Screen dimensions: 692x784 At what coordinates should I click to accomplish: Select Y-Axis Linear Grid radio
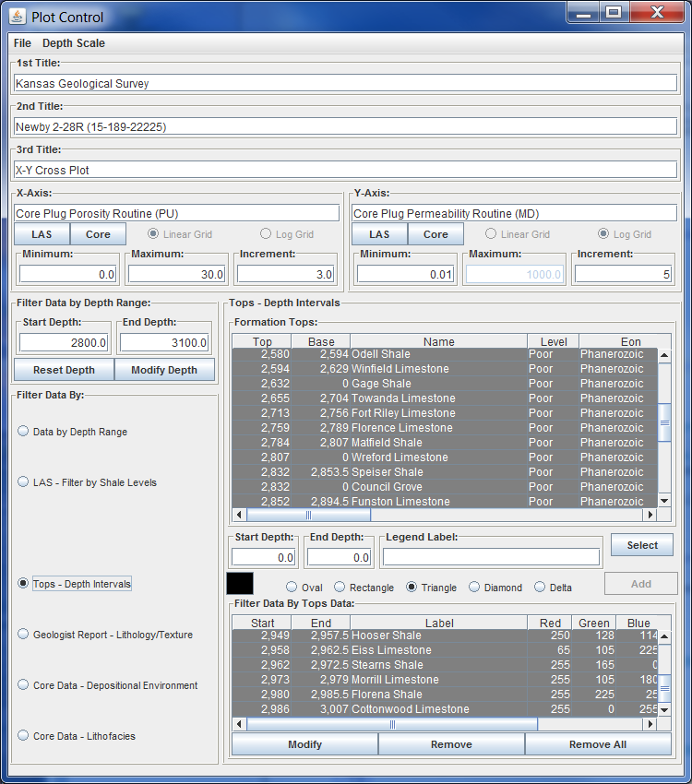point(518,234)
